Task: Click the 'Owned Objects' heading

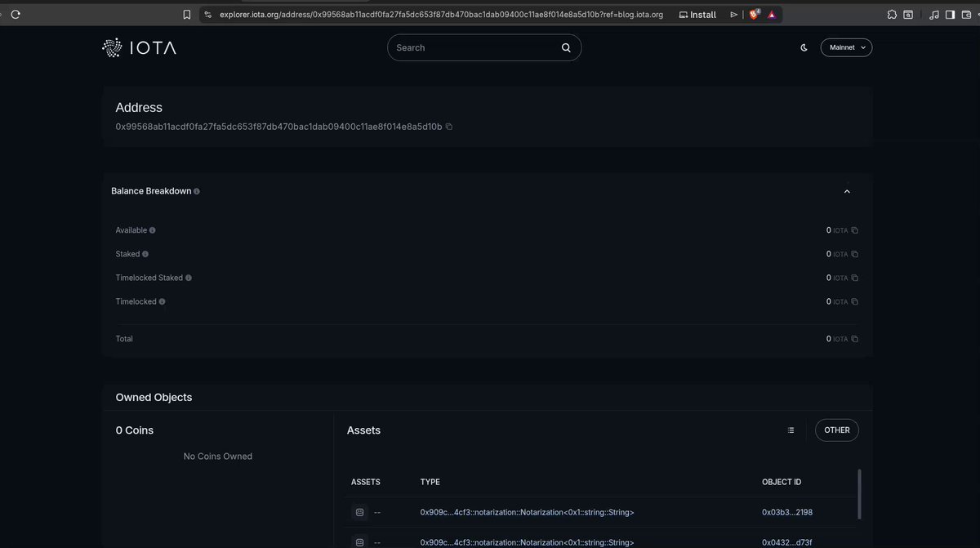Action: coord(154,398)
